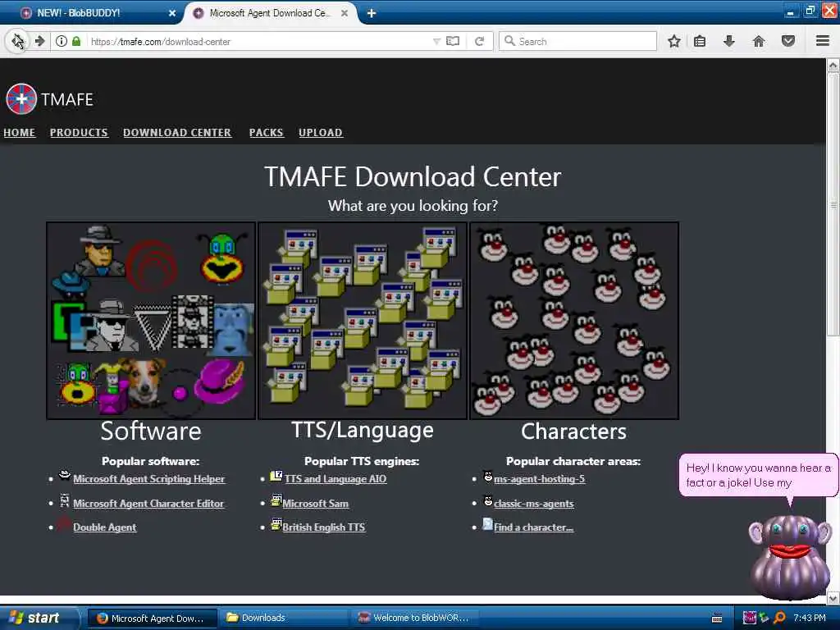
Task: Click the green padlock security icon
Action: pos(76,41)
